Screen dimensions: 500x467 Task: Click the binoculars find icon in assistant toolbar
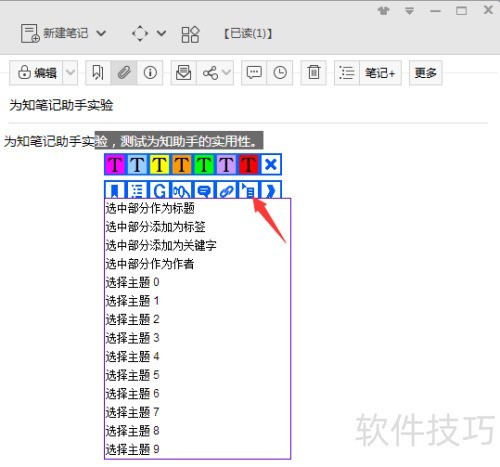pos(182,190)
